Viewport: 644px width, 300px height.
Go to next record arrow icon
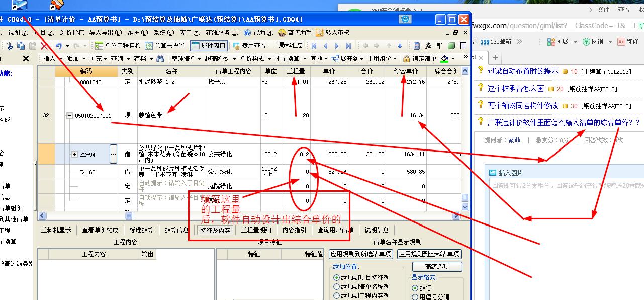(337, 46)
